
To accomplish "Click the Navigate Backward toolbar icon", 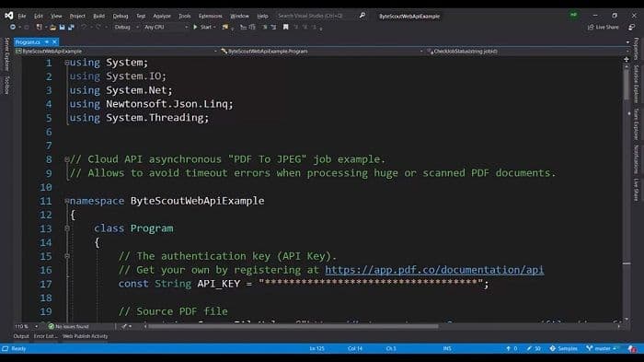I will (x=13, y=27).
